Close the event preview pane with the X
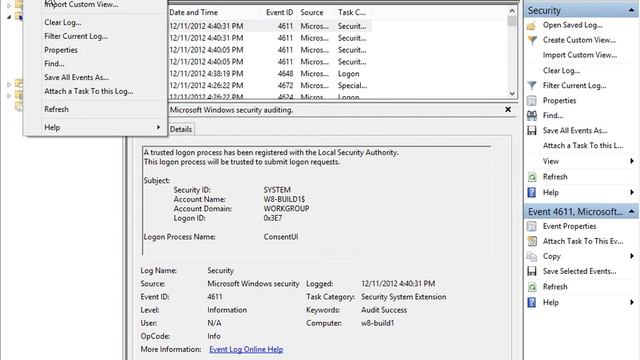 (x=508, y=109)
